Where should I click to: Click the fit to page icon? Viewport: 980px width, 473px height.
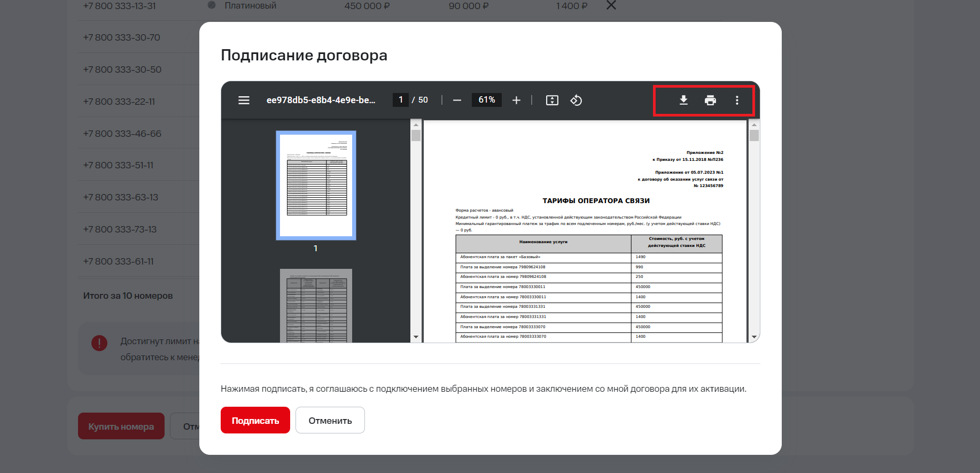tap(552, 100)
